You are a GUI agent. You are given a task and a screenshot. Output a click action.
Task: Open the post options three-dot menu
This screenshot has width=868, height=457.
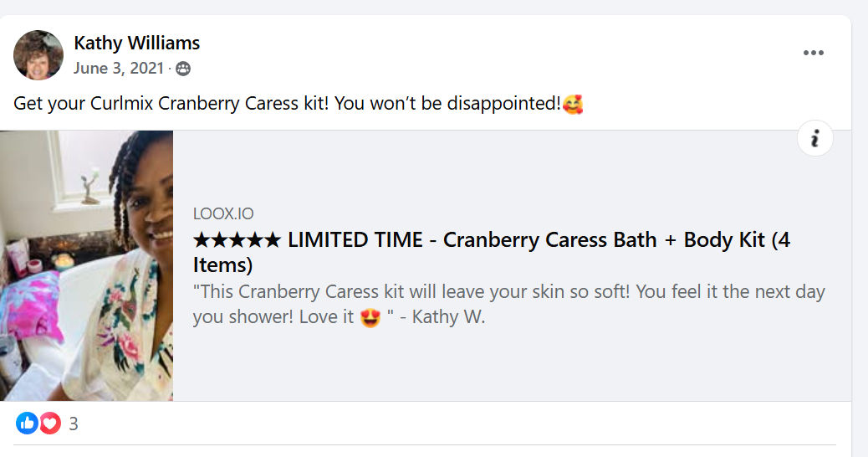pos(813,53)
